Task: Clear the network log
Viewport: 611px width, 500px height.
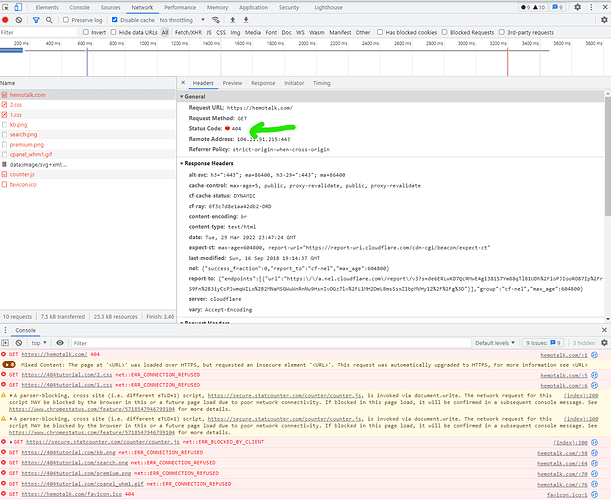Action: click(20, 20)
